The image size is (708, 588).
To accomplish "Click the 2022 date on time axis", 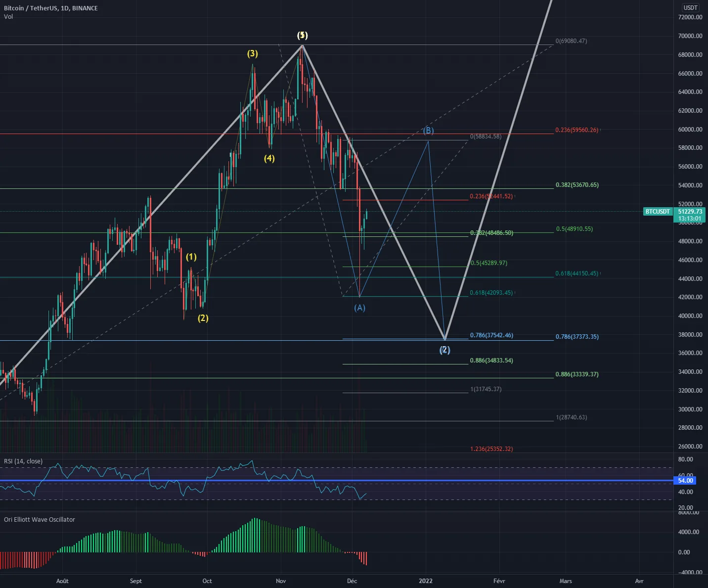I will (x=426, y=581).
